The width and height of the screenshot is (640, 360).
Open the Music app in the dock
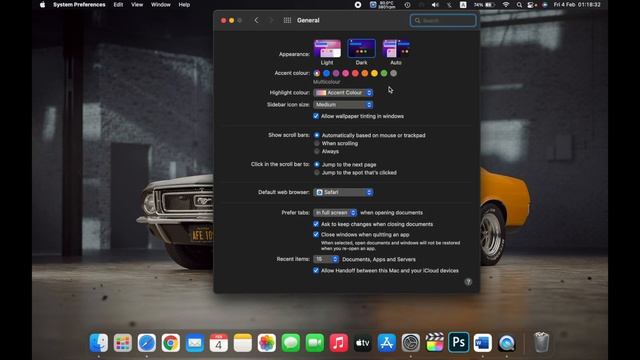click(x=339, y=342)
